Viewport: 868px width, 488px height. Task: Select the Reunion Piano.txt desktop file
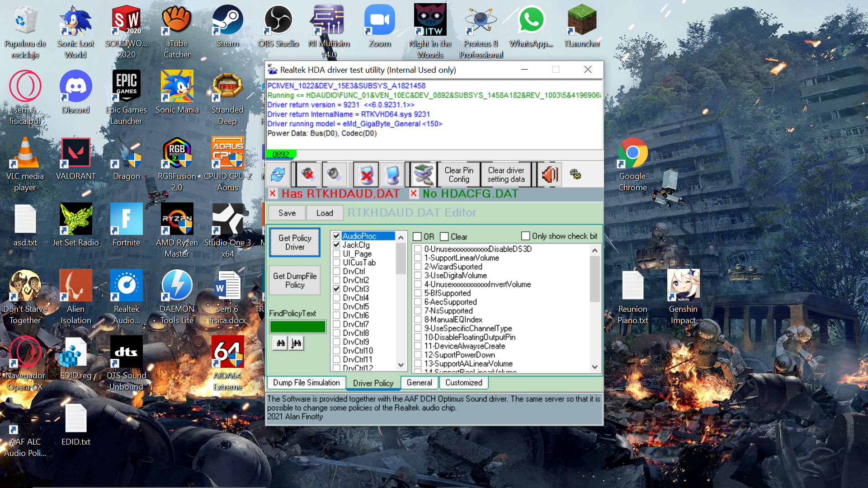(632, 297)
